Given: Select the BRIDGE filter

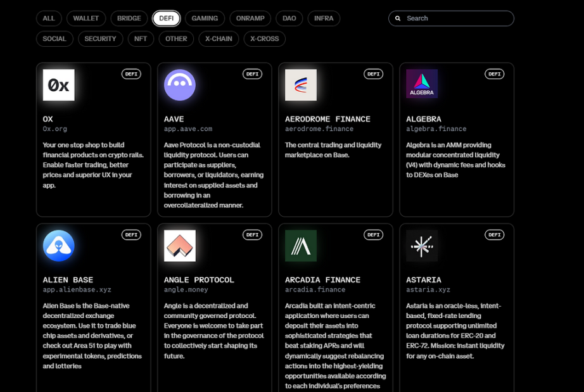Looking at the screenshot, I should click(x=129, y=18).
